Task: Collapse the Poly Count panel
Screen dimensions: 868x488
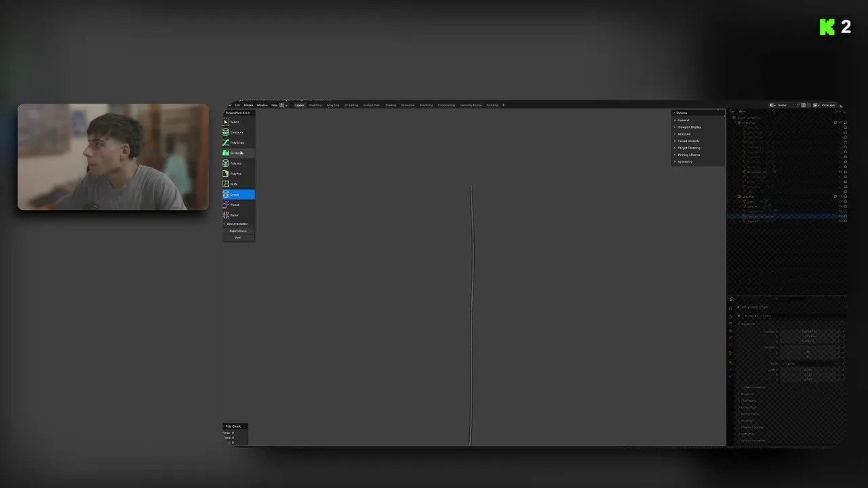Action: point(235,426)
